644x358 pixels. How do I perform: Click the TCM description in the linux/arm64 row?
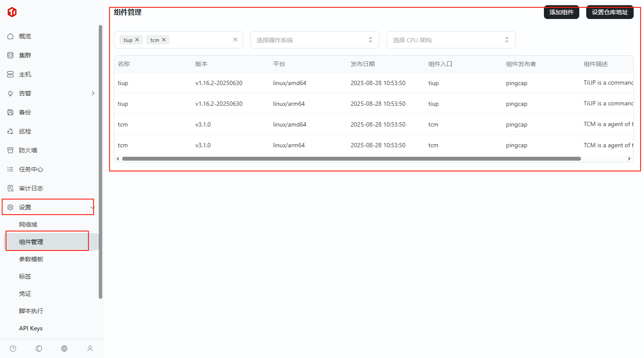608,145
